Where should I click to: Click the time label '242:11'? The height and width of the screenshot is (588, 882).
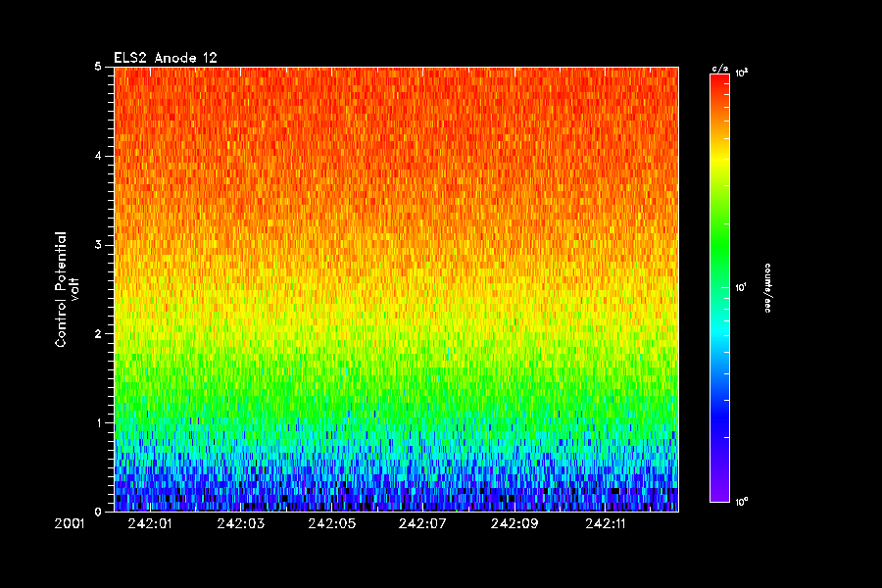(606, 524)
